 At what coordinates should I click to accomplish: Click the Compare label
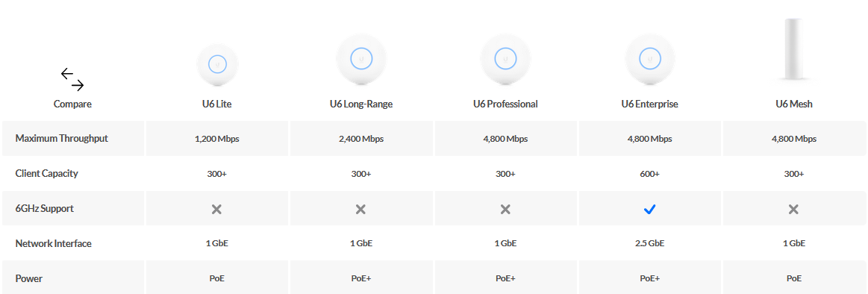click(72, 104)
